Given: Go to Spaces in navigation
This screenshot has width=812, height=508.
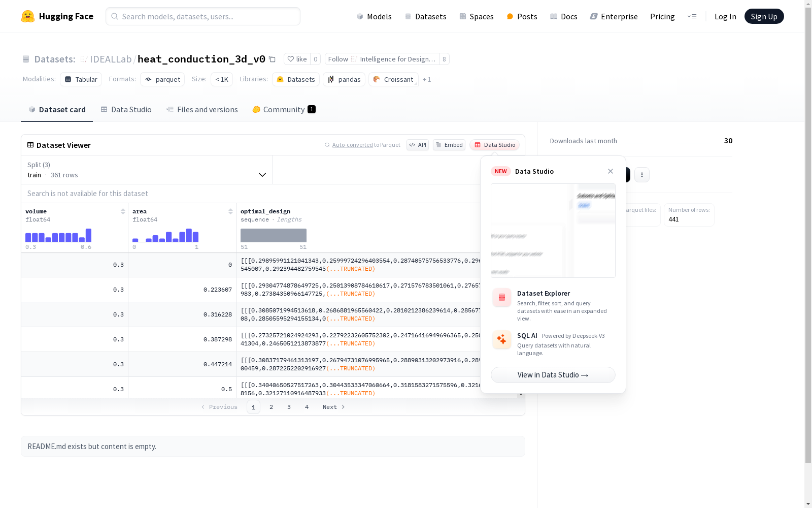Looking at the screenshot, I should point(477,16).
